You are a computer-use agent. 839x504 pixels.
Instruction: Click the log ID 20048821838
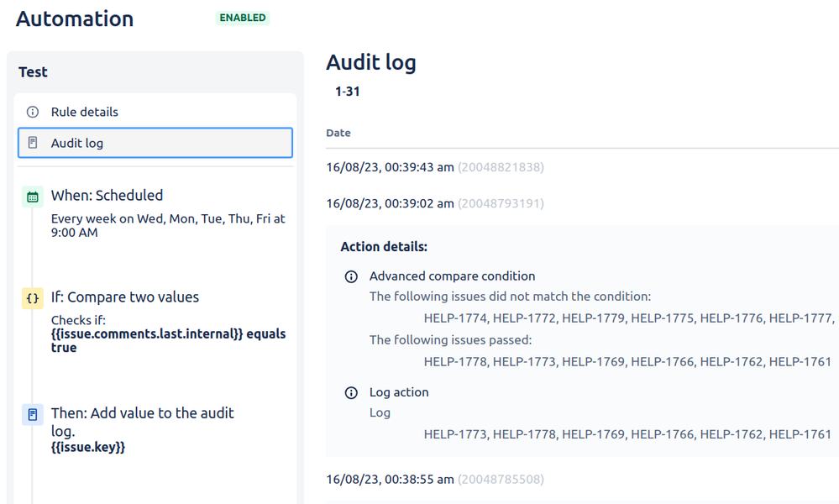click(x=501, y=166)
